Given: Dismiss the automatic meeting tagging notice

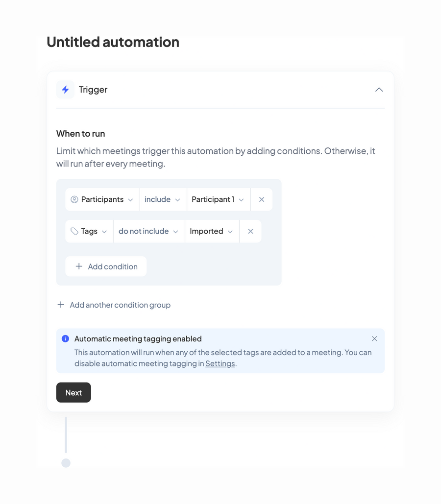Looking at the screenshot, I should pyautogui.click(x=374, y=338).
